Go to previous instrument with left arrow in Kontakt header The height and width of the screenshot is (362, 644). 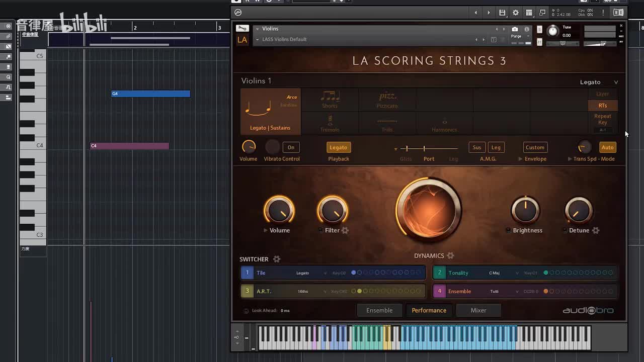tap(475, 13)
